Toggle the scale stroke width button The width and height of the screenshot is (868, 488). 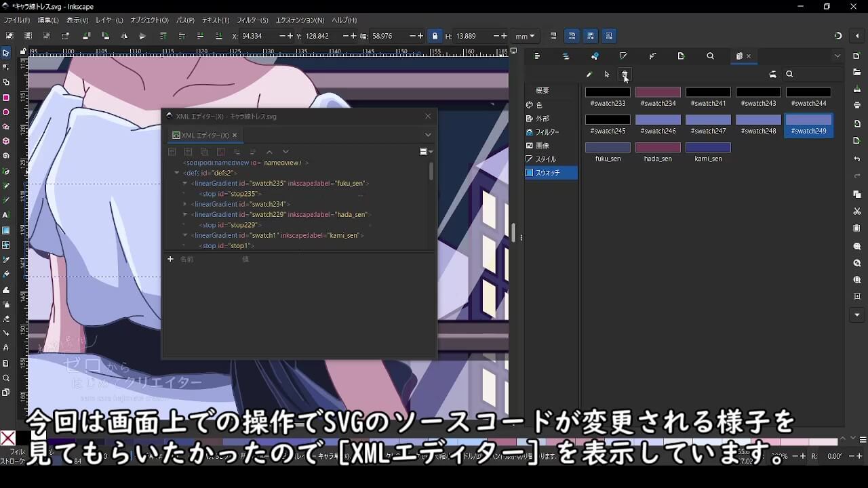click(x=553, y=36)
